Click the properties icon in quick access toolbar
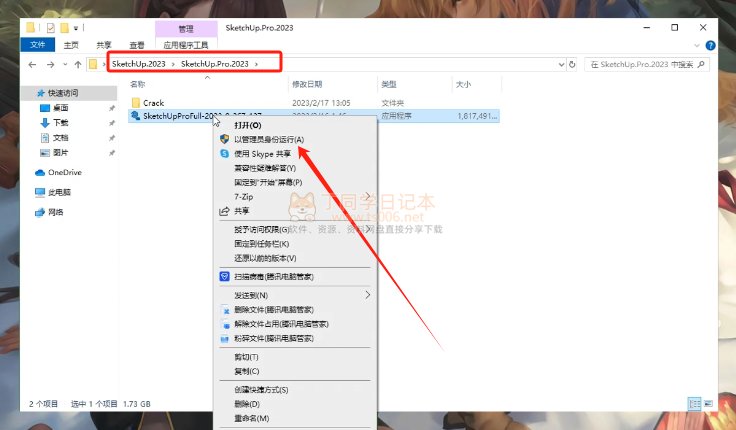The width and height of the screenshot is (736, 430). click(x=51, y=28)
